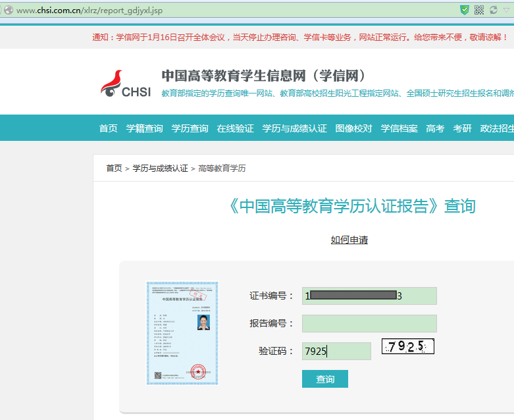Screen dimensions: 514x420
Task: Open 学历查询 navigation item
Action: [190, 128]
